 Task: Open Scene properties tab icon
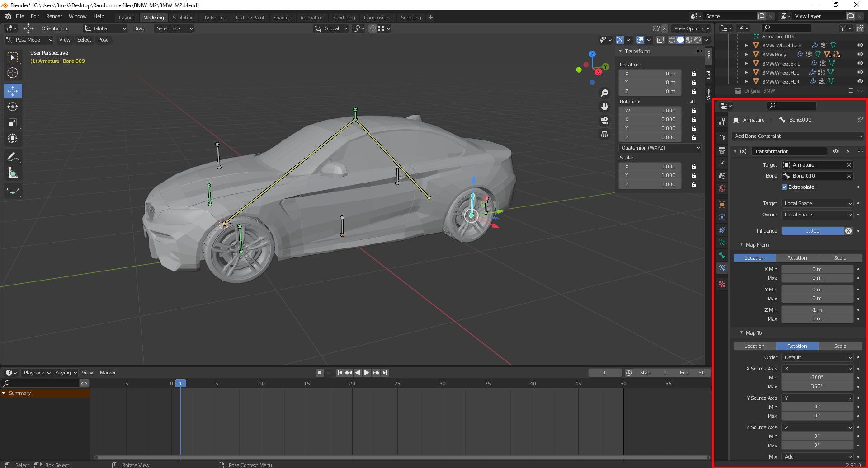(722, 175)
